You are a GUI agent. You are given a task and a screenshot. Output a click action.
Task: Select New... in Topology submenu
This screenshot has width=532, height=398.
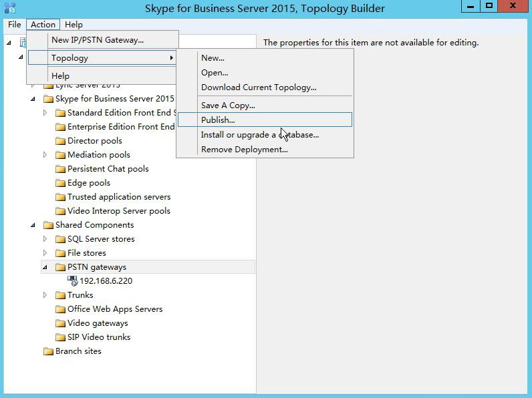pos(265,58)
